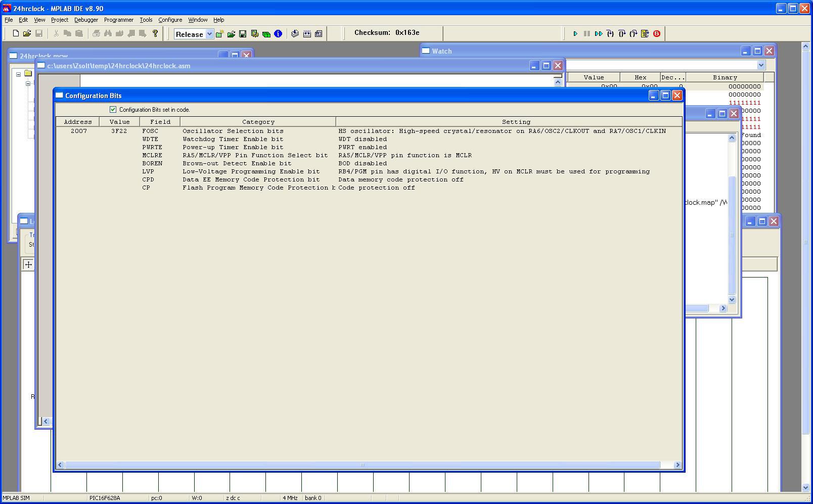Select the FOSC oscillator setting value
The width and height of the screenshot is (813, 504).
pyautogui.click(x=502, y=131)
